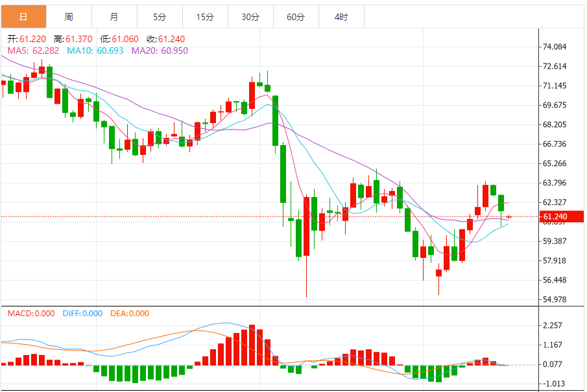The height and width of the screenshot is (392, 587).
Task: Click the MA10: 60.693 indicator label
Action: [x=95, y=51]
